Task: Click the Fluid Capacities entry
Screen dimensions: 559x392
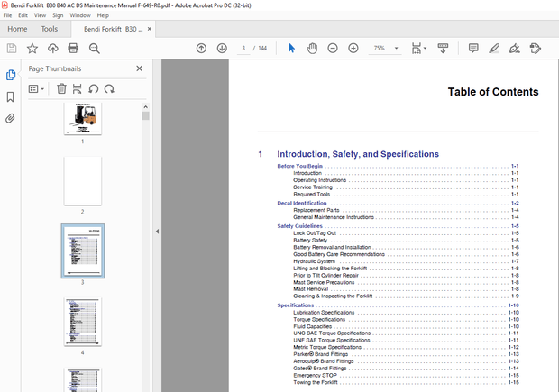Action: tap(312, 326)
